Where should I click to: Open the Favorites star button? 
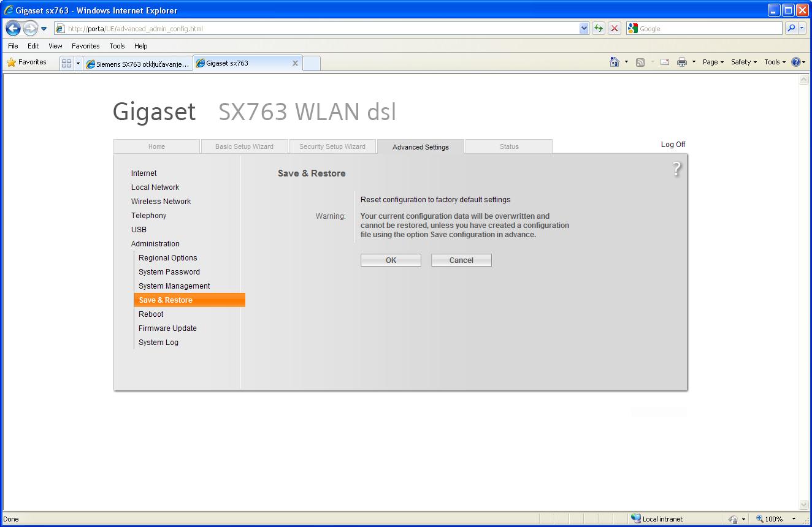coord(27,63)
